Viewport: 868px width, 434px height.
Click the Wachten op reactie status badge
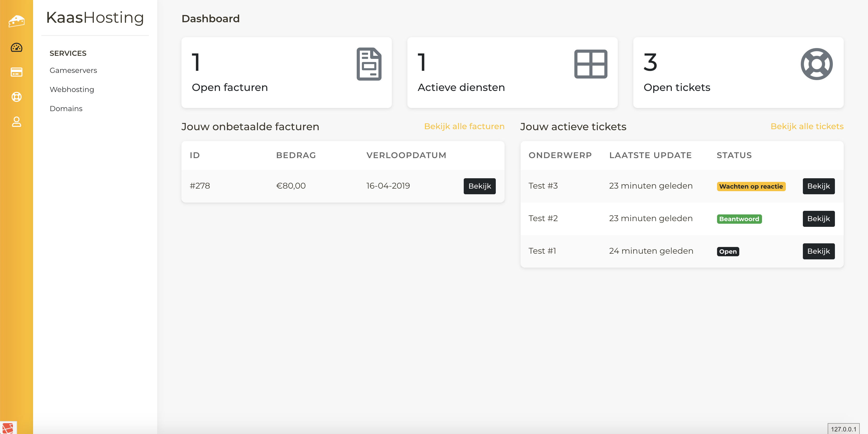[x=751, y=187]
